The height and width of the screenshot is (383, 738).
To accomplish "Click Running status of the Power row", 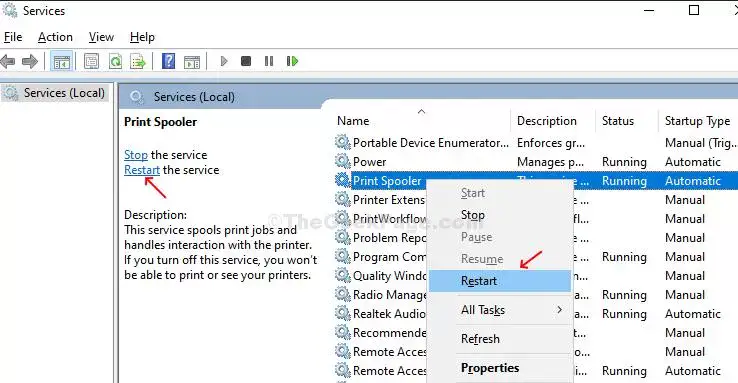I will (624, 162).
